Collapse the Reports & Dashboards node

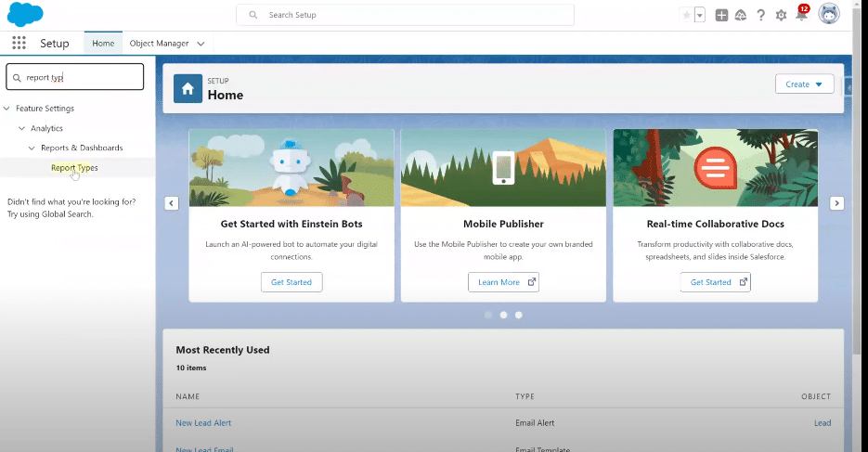click(32, 149)
